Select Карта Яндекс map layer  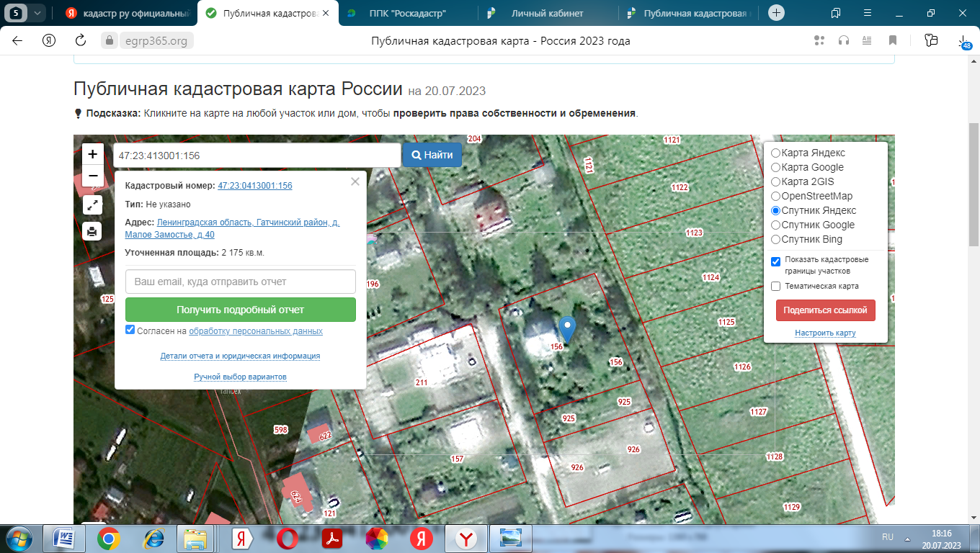click(775, 153)
